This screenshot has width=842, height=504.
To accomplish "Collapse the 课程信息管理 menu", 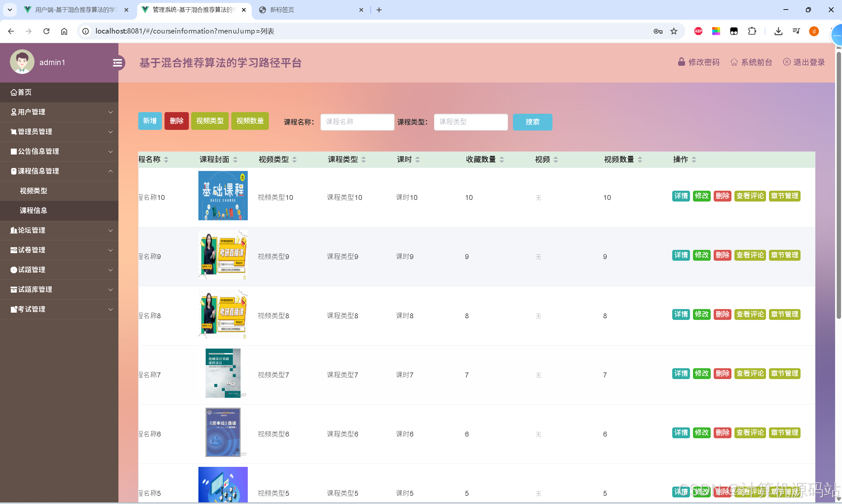I will point(38,171).
